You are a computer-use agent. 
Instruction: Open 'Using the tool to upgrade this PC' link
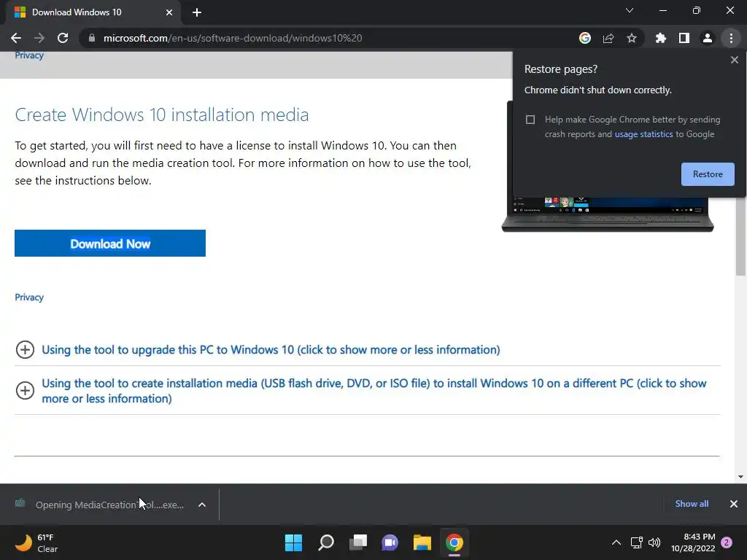(x=271, y=349)
